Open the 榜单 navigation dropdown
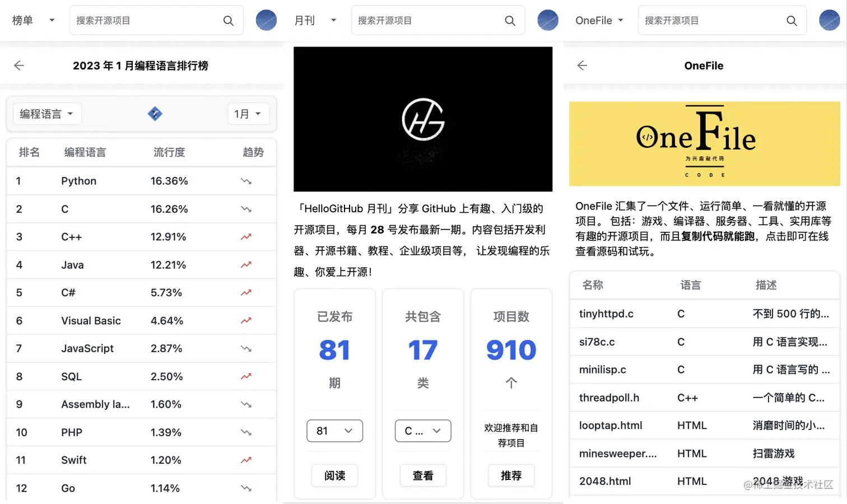Screen dimensions: 847x504 click(34, 21)
